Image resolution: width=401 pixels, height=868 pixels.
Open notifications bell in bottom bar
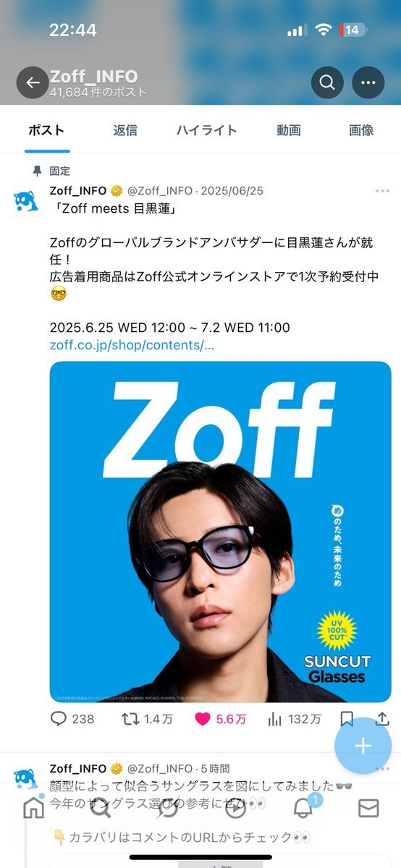[303, 808]
